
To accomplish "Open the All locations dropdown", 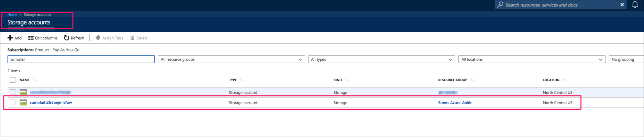I will [x=532, y=60].
